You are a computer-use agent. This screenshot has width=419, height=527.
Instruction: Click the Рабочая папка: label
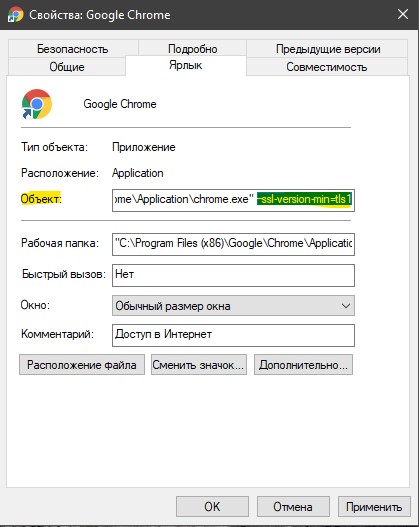[60, 243]
